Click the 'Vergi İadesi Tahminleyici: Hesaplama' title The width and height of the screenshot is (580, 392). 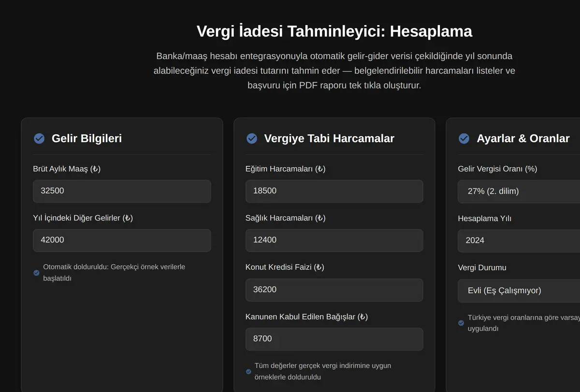(x=334, y=31)
